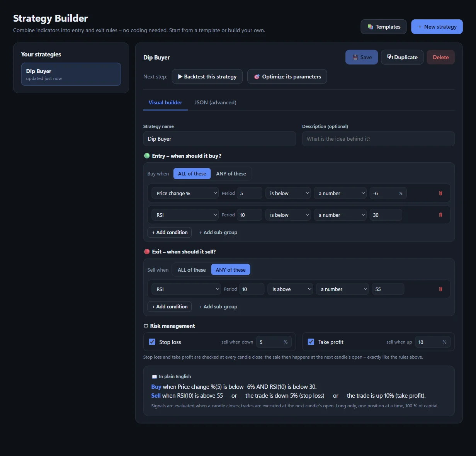Switch to the Visual builder tab
Screen dimensions: 476x456
(x=165, y=102)
